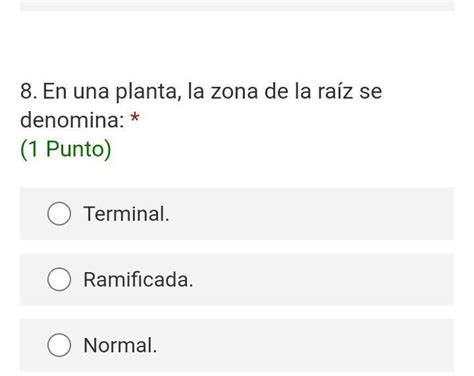
Task: Mark the "Normal." radio button circle
Action: [59, 345]
